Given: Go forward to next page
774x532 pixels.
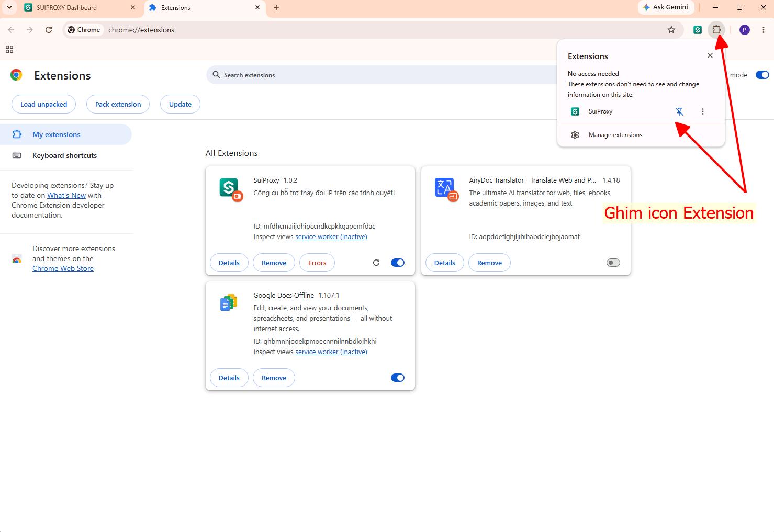Looking at the screenshot, I should click(30, 30).
